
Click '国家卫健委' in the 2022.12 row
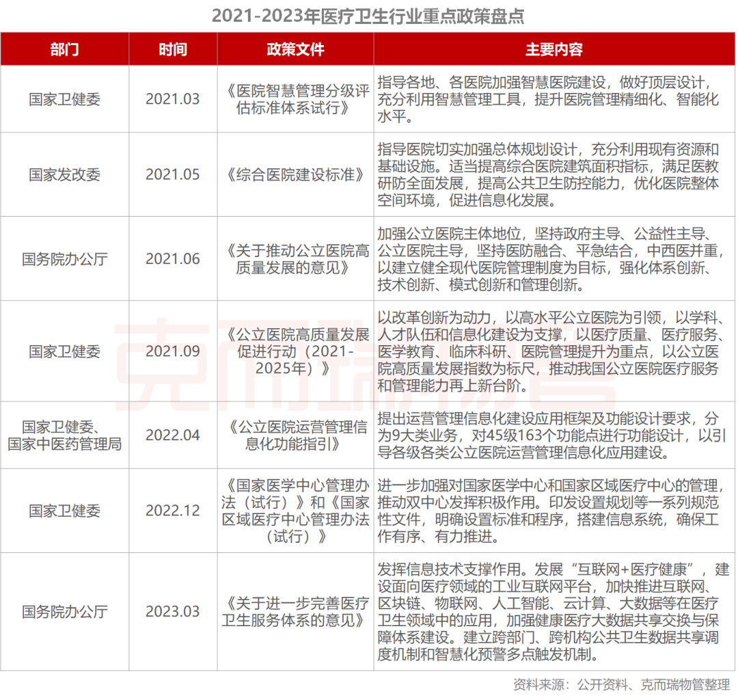pos(64,511)
